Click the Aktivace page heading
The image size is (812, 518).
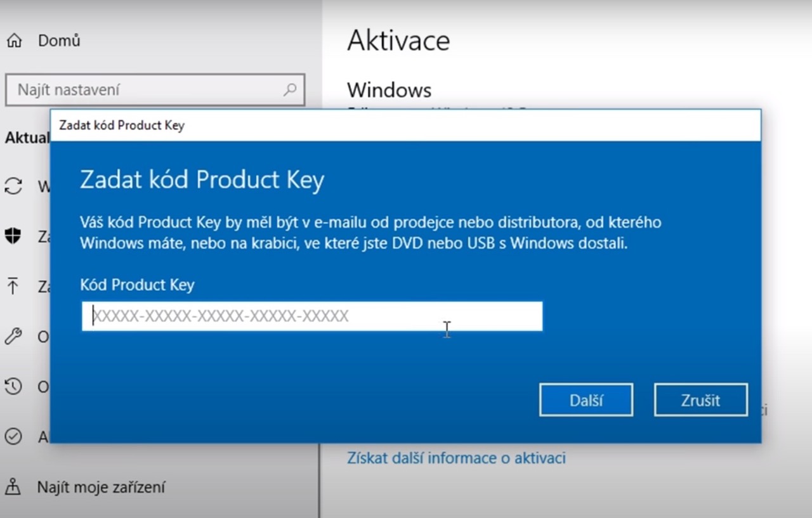(398, 41)
